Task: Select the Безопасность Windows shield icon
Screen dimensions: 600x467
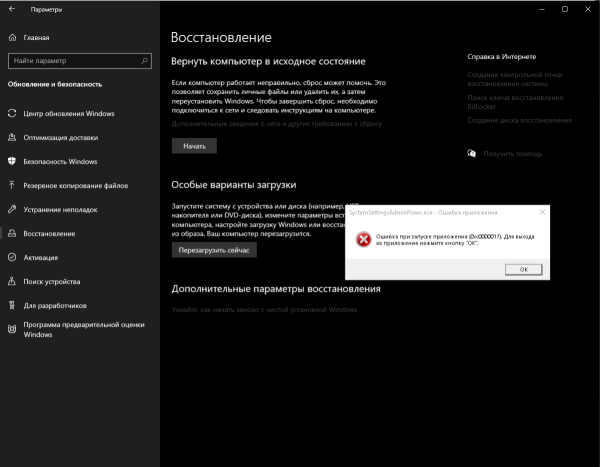Action: click(x=12, y=161)
